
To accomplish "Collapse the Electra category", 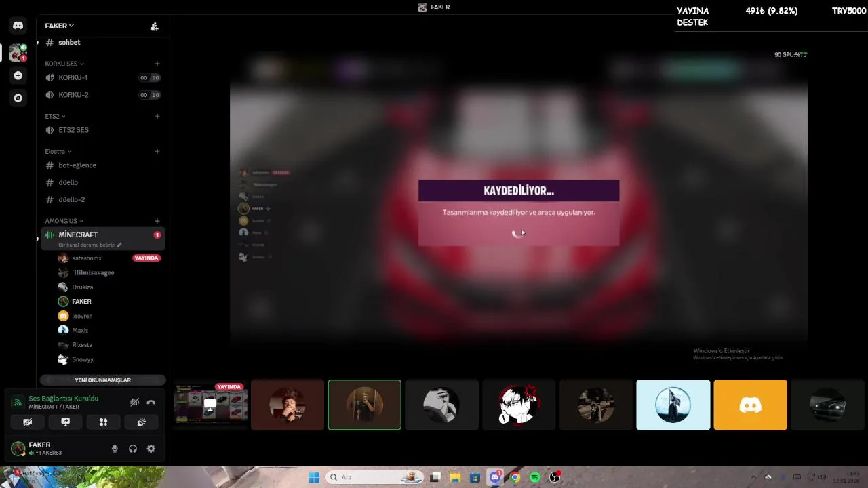I will 58,151.
